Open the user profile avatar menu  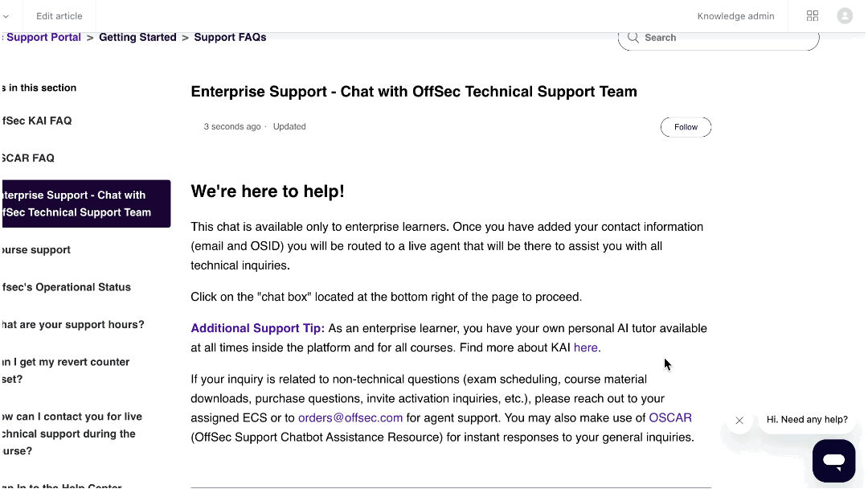tap(845, 15)
